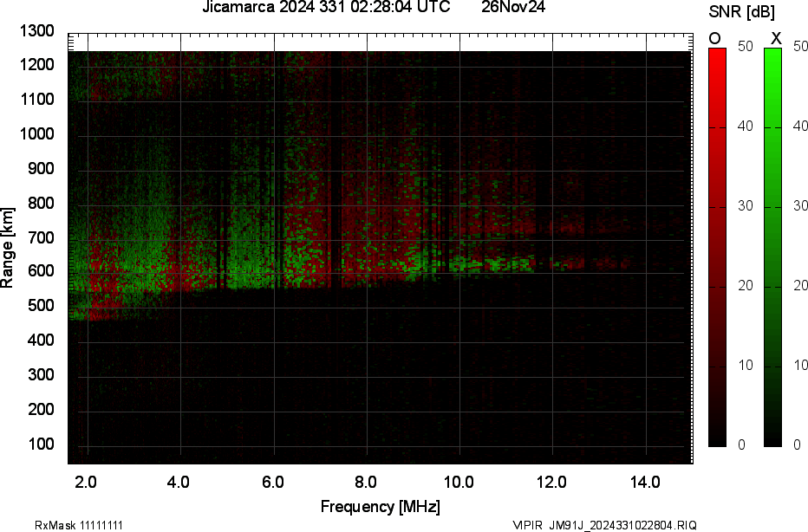This screenshot has height=532, width=808.
Task: Click the '10' label on O colorbar
Action: [x=746, y=365]
